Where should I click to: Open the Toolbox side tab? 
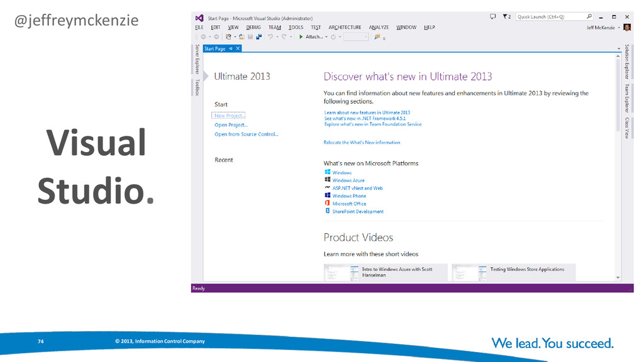pos(197,87)
